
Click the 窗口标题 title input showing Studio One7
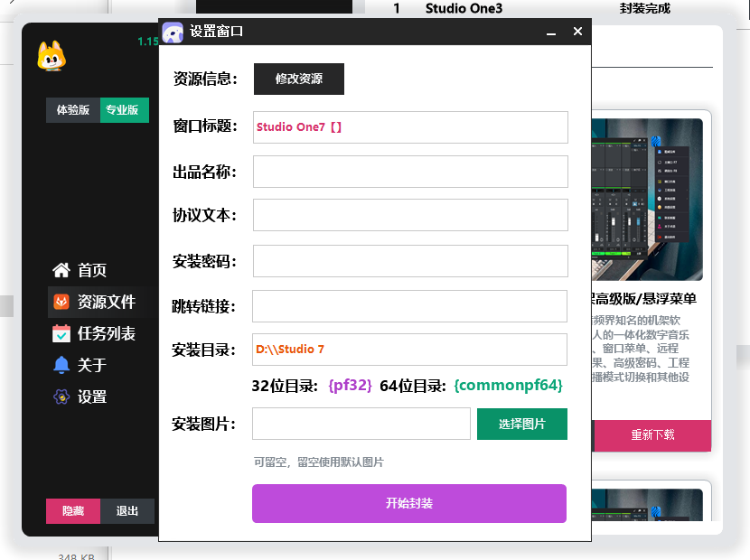tap(409, 126)
